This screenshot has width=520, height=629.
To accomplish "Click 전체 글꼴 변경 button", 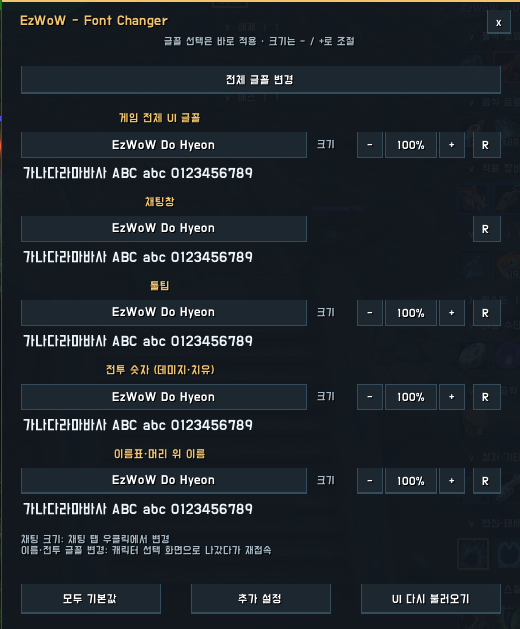I will 261,80.
